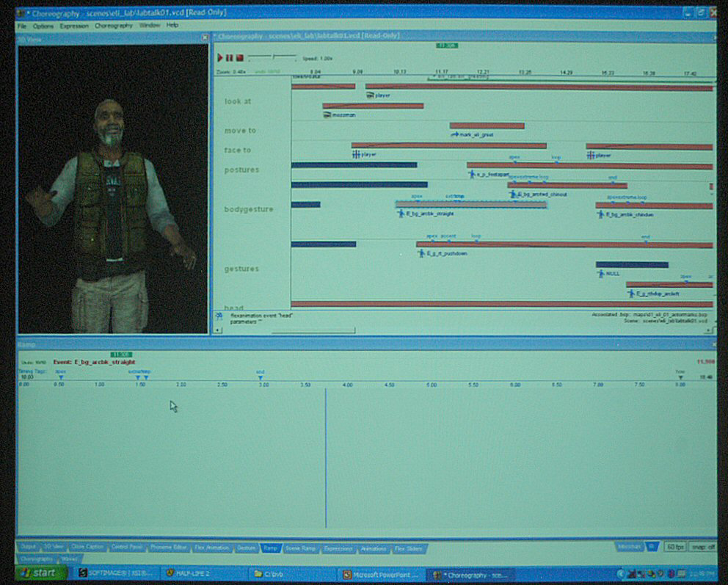Image resolution: width=728 pixels, height=585 pixels.
Task: Switch to the Gesture tab
Action: point(247,548)
